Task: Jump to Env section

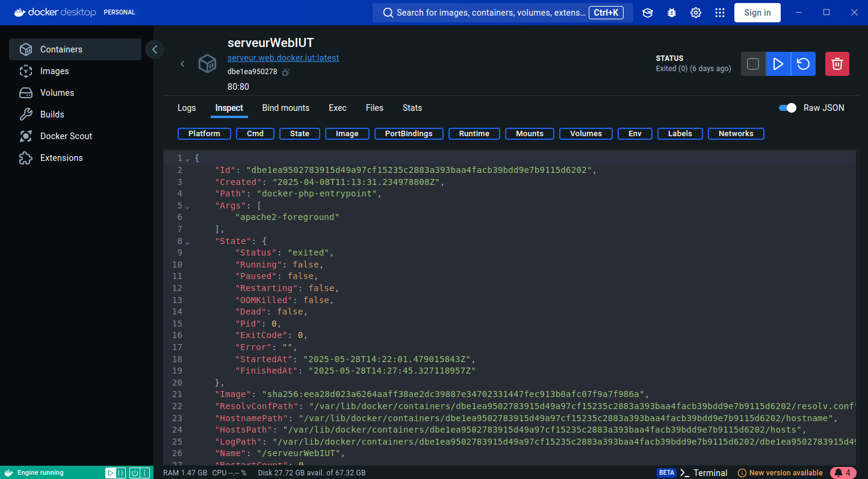Action: click(635, 134)
